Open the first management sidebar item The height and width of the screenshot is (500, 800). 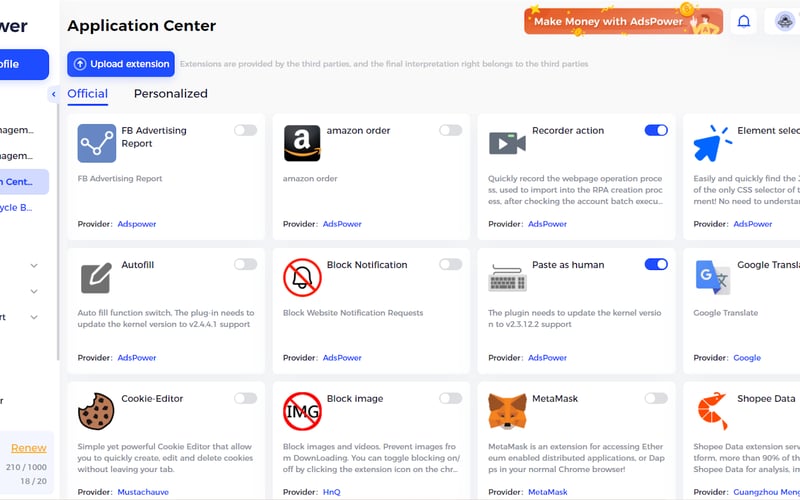[x=17, y=130]
